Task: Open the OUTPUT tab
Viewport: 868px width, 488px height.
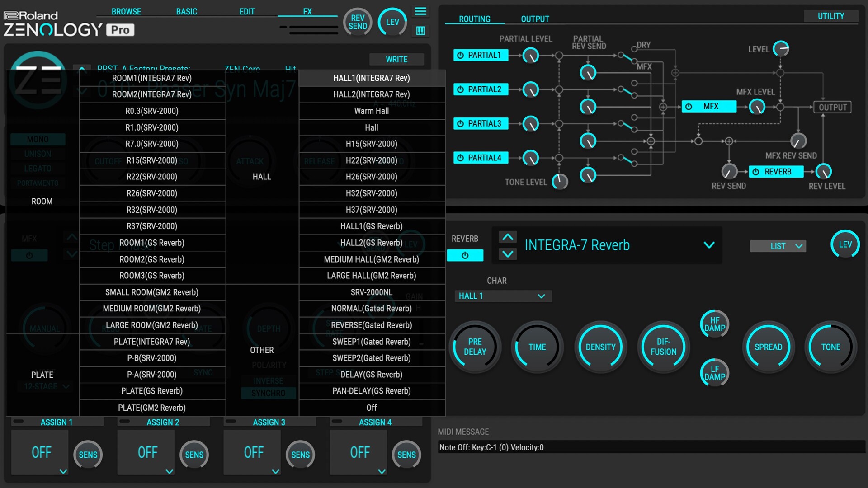Action: pyautogui.click(x=535, y=19)
